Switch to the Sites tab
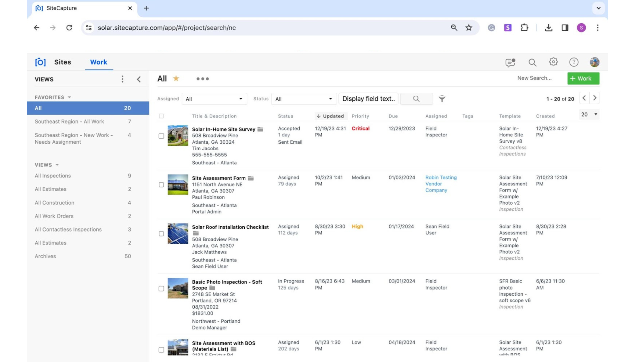644x362 pixels. 62,62
